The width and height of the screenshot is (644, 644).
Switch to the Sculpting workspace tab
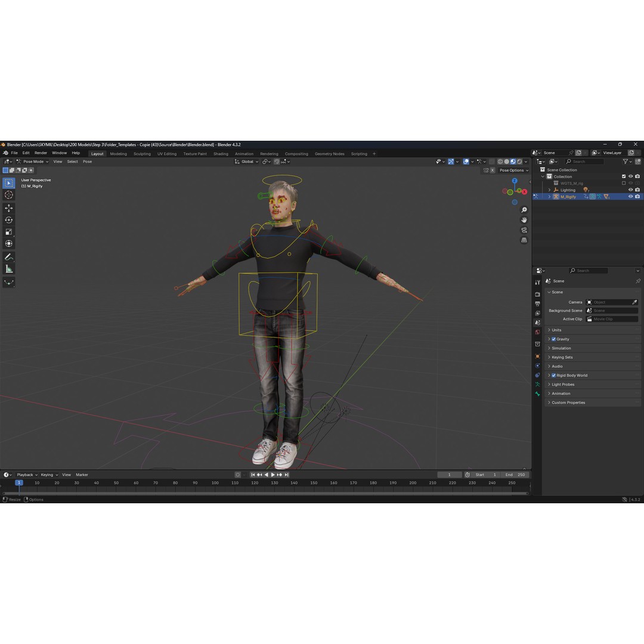pos(142,154)
